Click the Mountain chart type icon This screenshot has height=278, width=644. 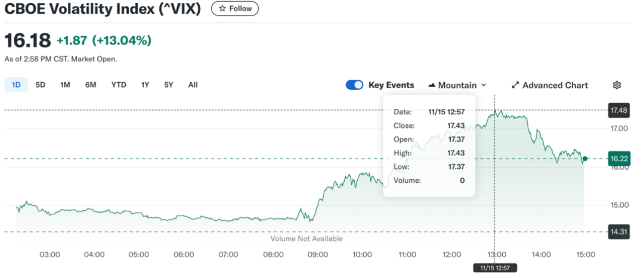pyautogui.click(x=432, y=85)
